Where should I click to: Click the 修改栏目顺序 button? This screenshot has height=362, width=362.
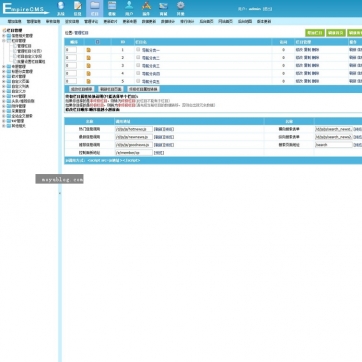(82, 89)
